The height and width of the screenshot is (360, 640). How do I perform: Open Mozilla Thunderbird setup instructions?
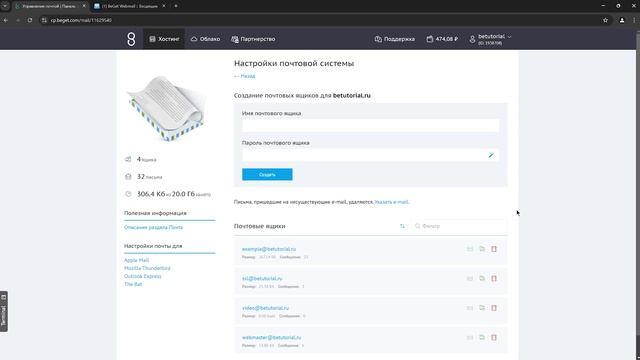point(147,268)
